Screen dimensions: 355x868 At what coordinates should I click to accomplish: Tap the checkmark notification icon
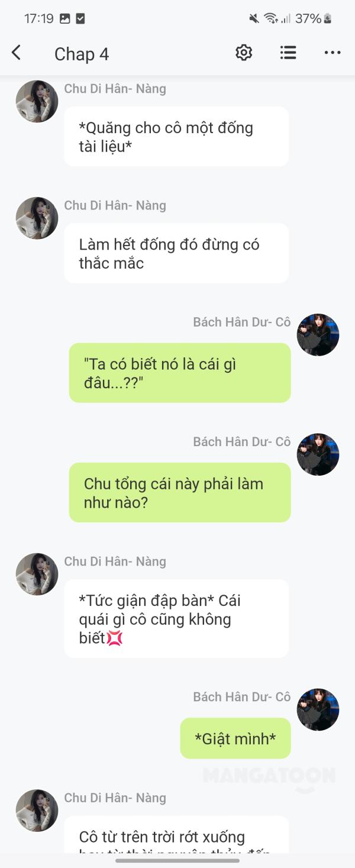[x=80, y=18]
